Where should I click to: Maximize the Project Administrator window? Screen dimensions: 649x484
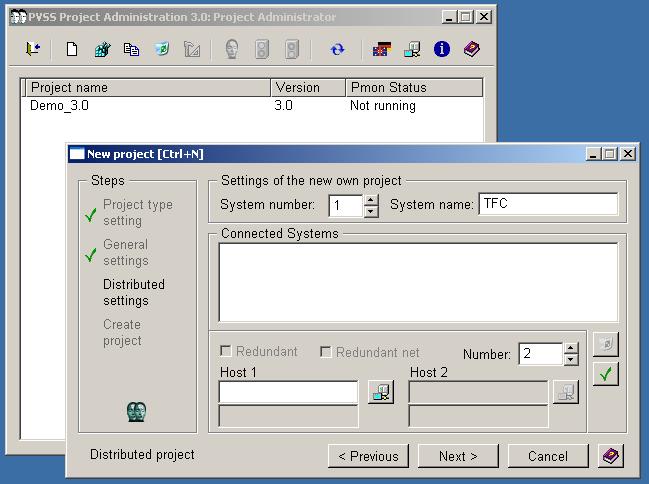coord(465,17)
